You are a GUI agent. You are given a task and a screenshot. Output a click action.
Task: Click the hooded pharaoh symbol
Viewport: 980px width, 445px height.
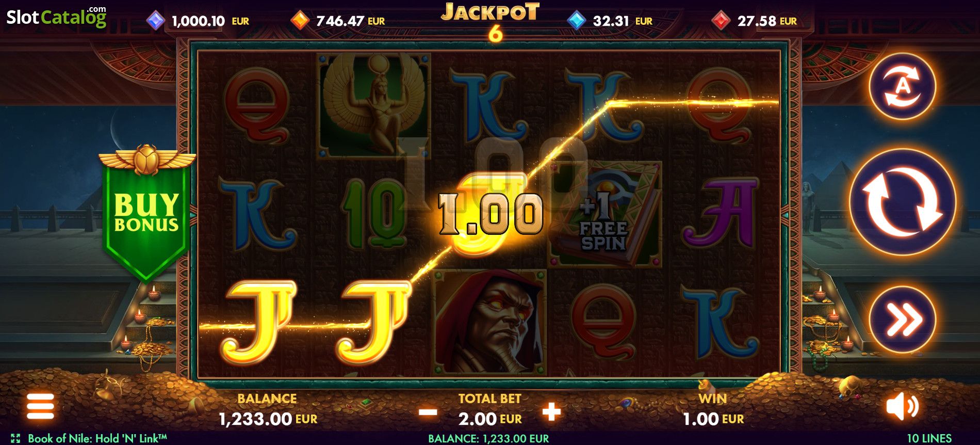click(489, 322)
